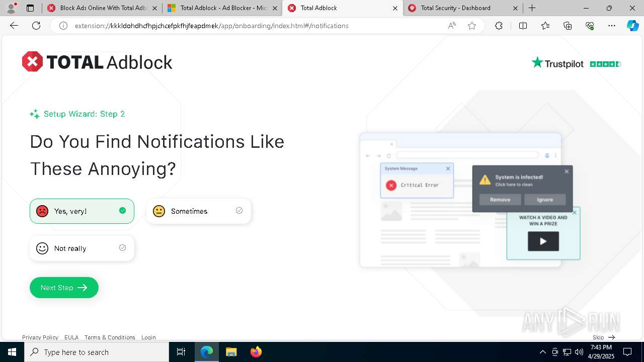The height and width of the screenshot is (362, 644).
Task: Open Task View on taskbar
Action: tap(181, 352)
